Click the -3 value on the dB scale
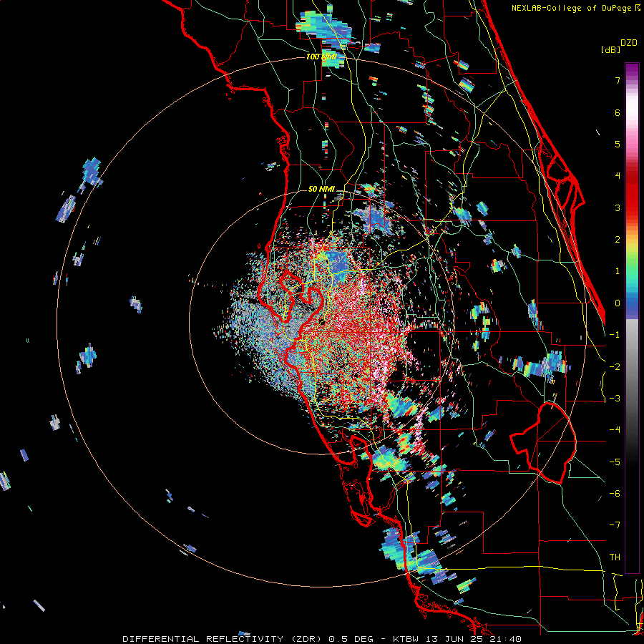Image resolution: width=644 pixels, height=644 pixels. 615,399
